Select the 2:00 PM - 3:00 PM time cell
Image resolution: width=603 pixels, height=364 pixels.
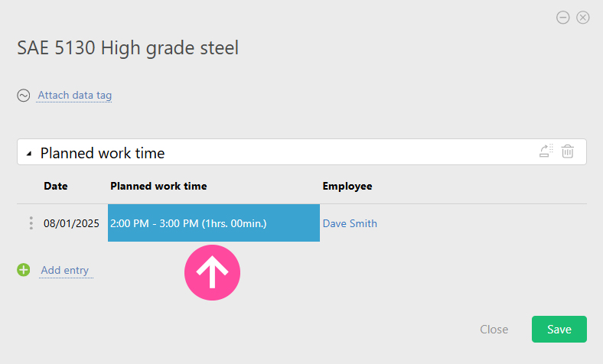213,223
